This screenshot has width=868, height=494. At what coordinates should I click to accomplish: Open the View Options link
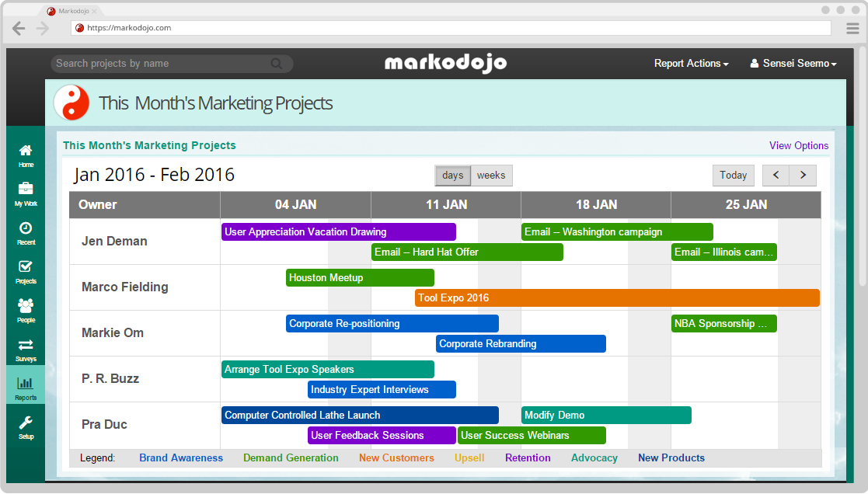799,145
